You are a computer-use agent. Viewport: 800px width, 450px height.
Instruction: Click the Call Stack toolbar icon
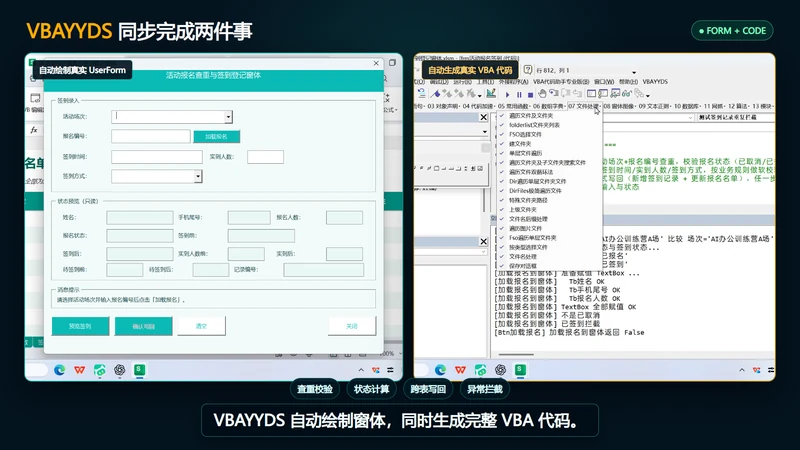[x=638, y=93]
